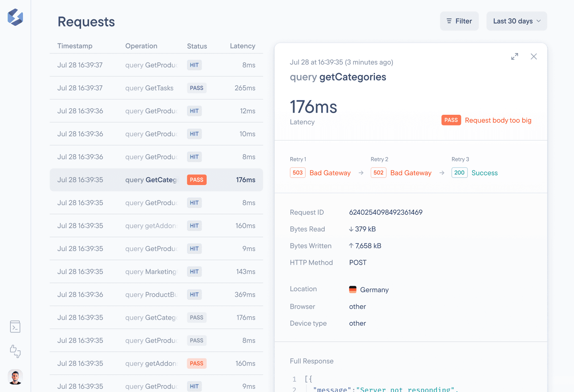Click the orange PASS badge in detail panel
Screen dimensions: 574x392
click(x=451, y=120)
